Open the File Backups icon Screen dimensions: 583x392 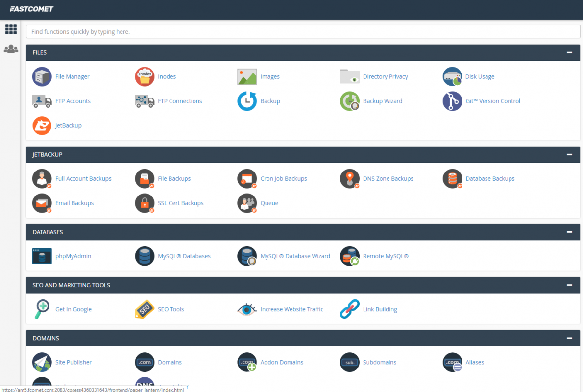144,178
